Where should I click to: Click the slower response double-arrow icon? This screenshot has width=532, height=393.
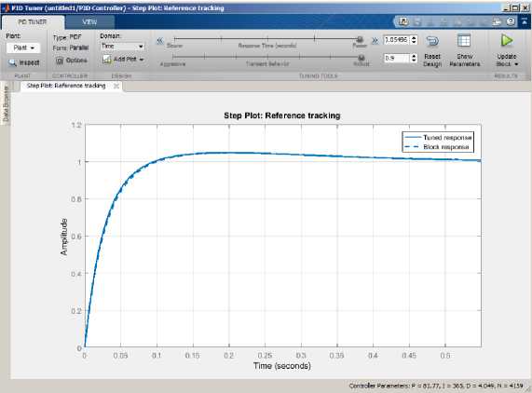pos(160,41)
